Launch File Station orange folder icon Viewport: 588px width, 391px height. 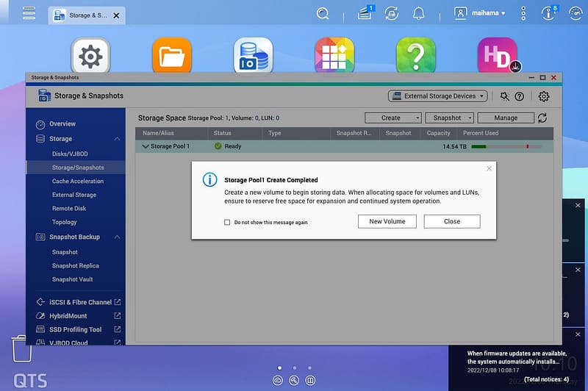coord(172,57)
